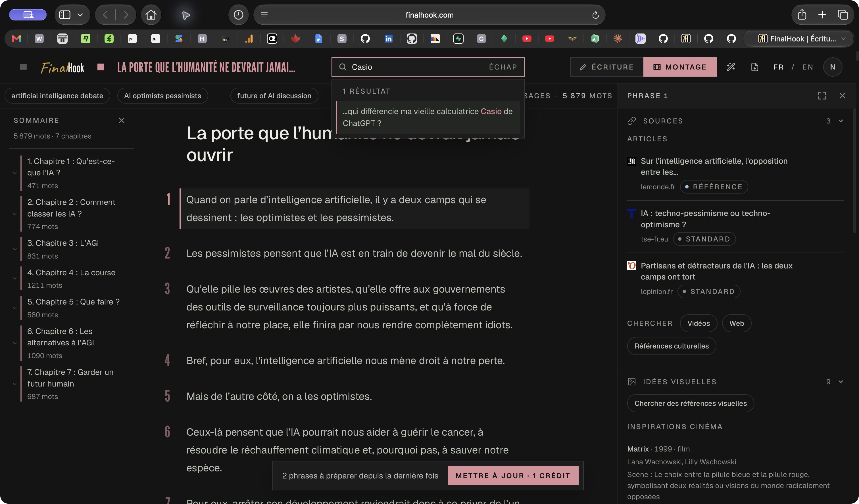The width and height of the screenshot is (859, 504).
Task: Search Vidéos sources
Action: coord(699,323)
